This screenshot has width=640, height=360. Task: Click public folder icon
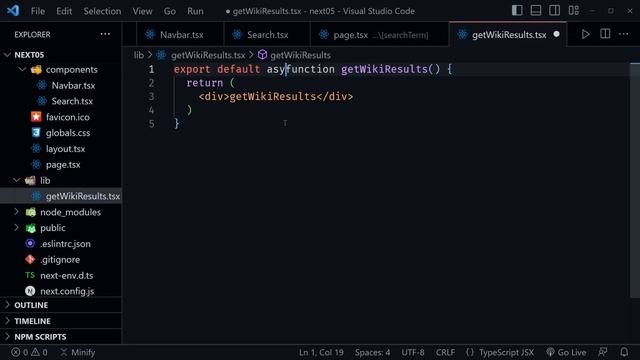[30, 228]
